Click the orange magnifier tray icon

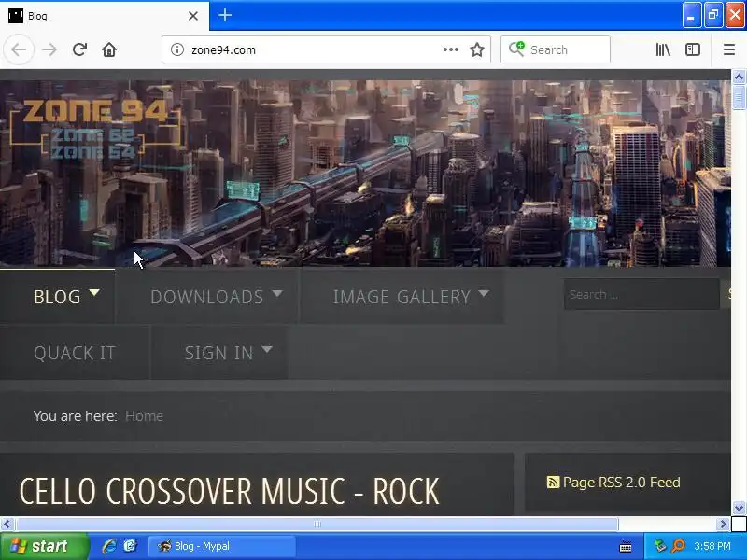678,546
